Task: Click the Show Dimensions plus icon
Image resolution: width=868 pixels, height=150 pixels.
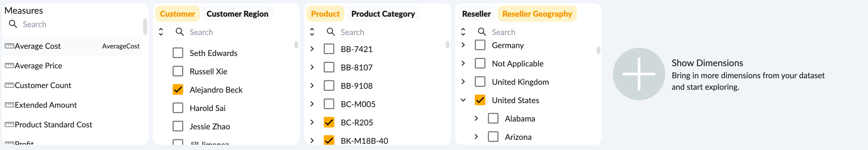Action: 638,74
